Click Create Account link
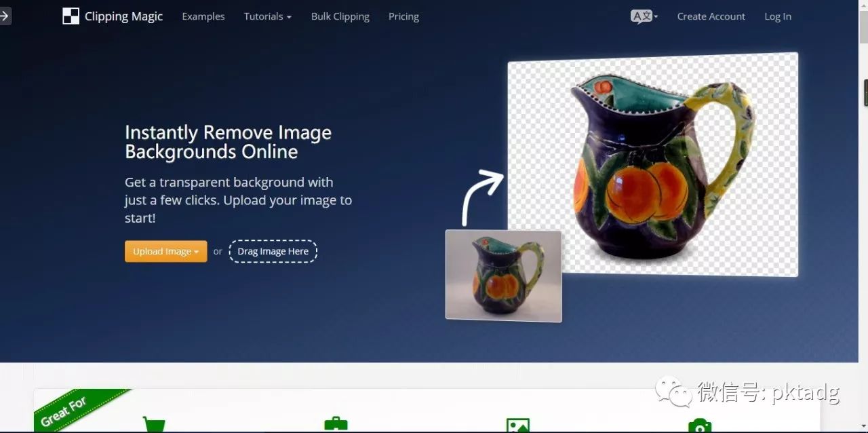The width and height of the screenshot is (868, 433). click(x=711, y=16)
